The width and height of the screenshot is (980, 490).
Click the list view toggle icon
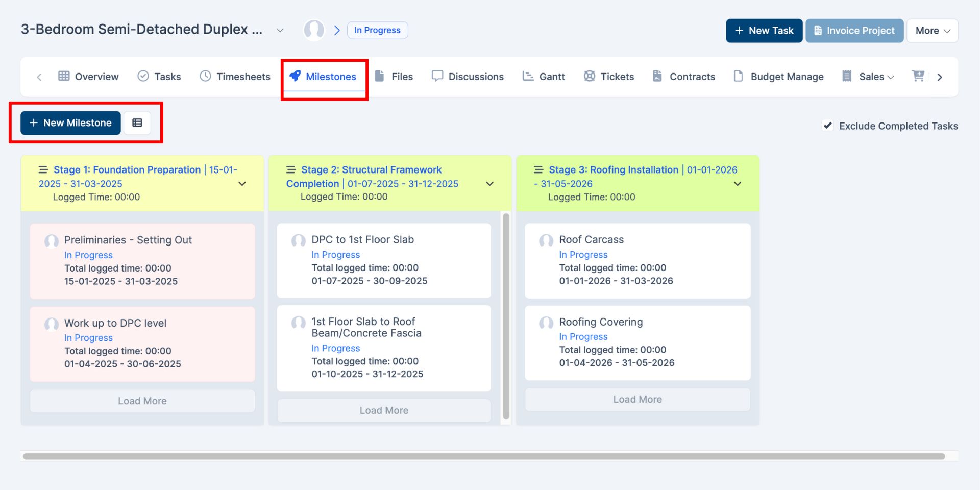[x=137, y=123]
